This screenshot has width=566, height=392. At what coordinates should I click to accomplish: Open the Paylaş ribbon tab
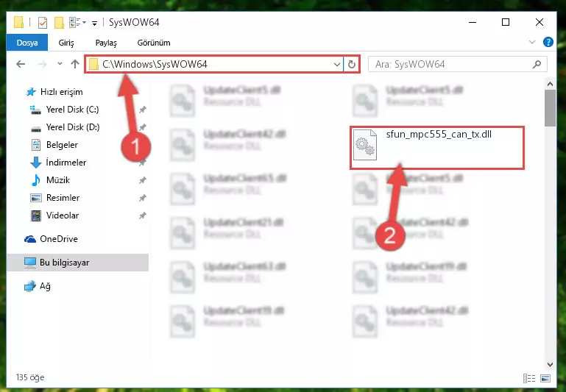click(106, 43)
